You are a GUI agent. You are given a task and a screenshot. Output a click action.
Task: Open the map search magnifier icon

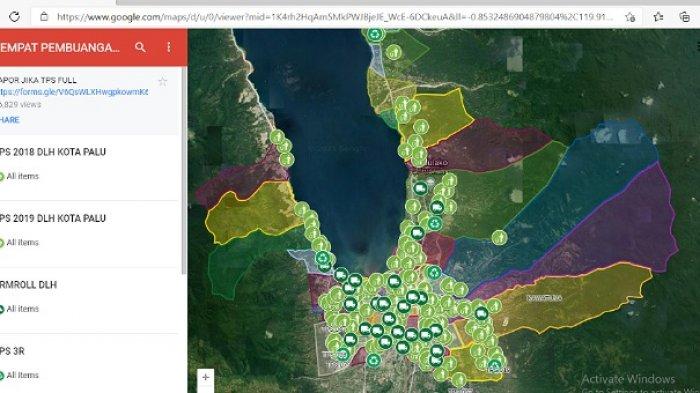(140, 47)
